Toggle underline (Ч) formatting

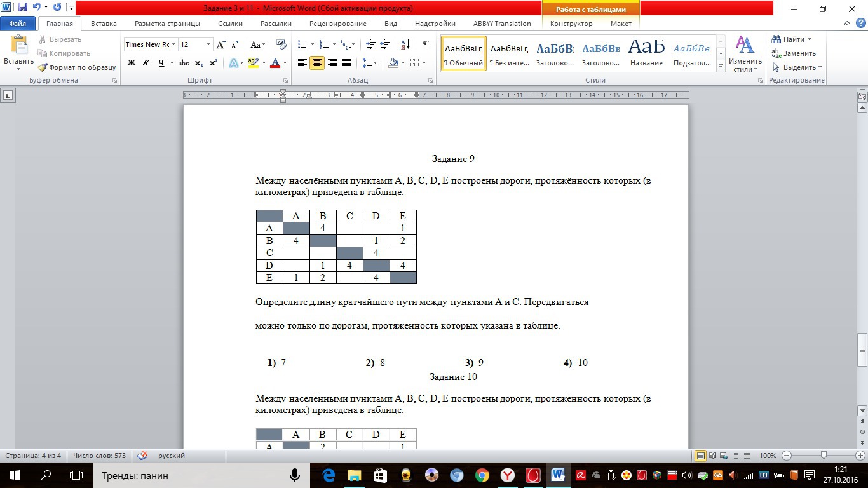coord(161,63)
